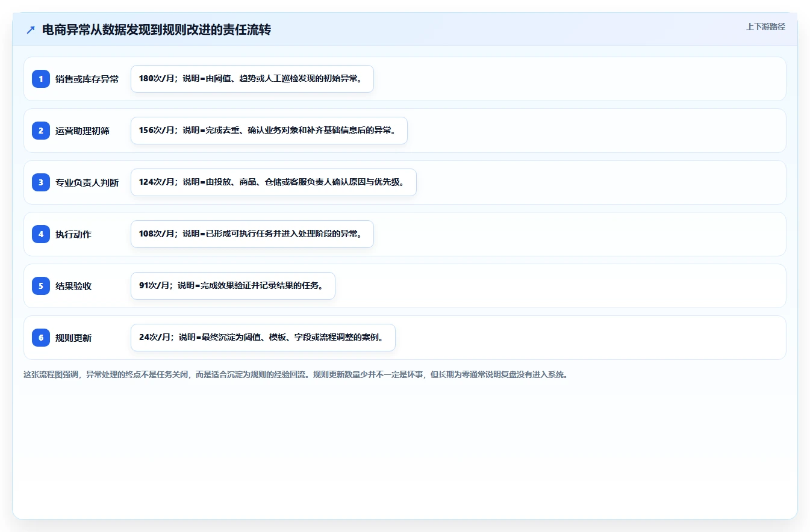Click step number 2 badge
810x532 pixels.
tap(41, 131)
